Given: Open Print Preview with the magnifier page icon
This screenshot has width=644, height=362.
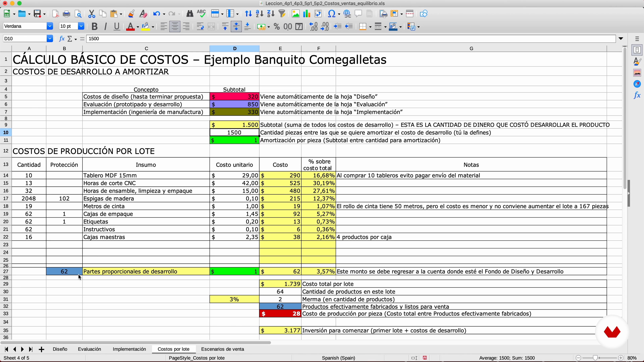Looking at the screenshot, I should 78,14.
